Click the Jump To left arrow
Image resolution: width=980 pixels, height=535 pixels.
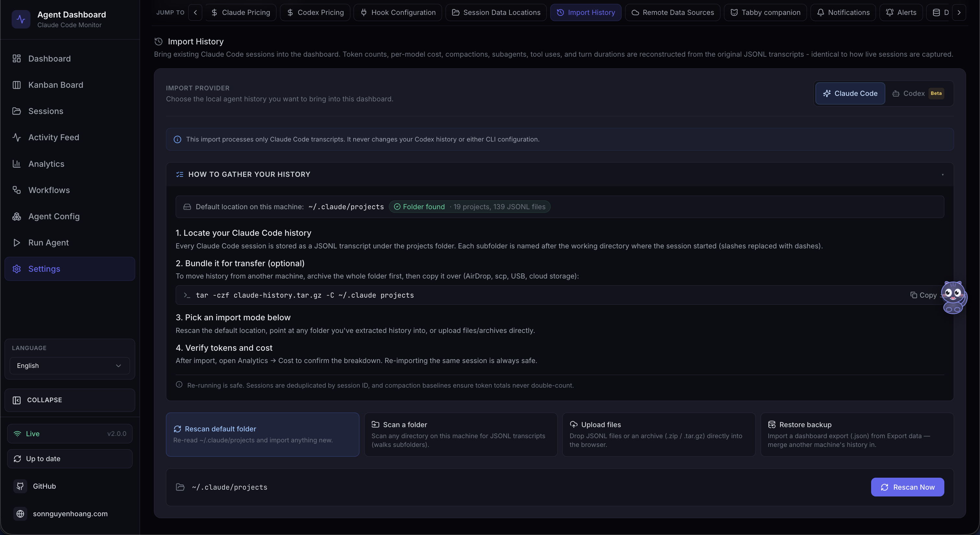point(195,13)
